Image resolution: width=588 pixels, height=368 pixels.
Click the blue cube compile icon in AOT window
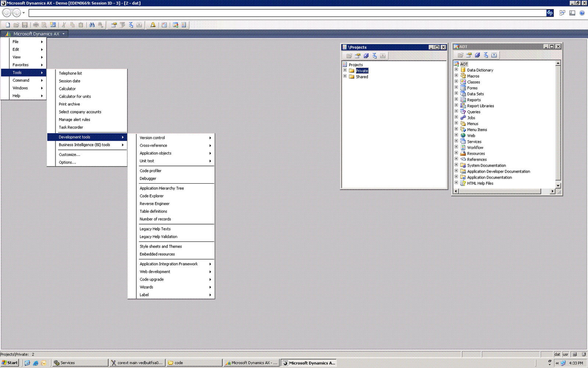click(477, 55)
